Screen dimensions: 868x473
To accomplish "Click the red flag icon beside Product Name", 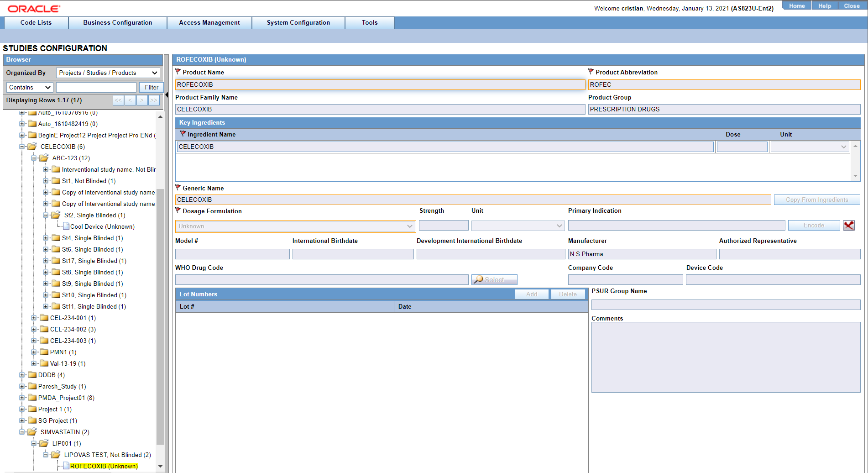I will (x=178, y=72).
